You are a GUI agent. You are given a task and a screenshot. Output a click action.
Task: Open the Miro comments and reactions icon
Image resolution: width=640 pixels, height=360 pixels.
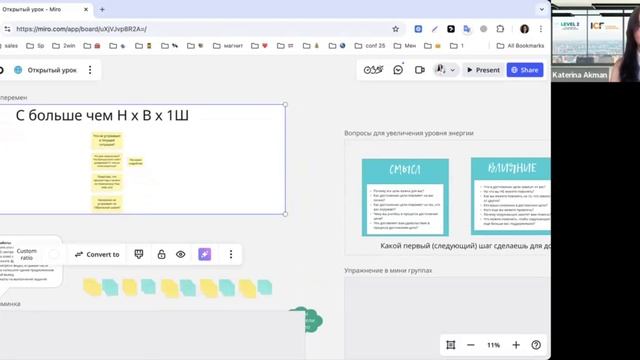click(x=398, y=70)
